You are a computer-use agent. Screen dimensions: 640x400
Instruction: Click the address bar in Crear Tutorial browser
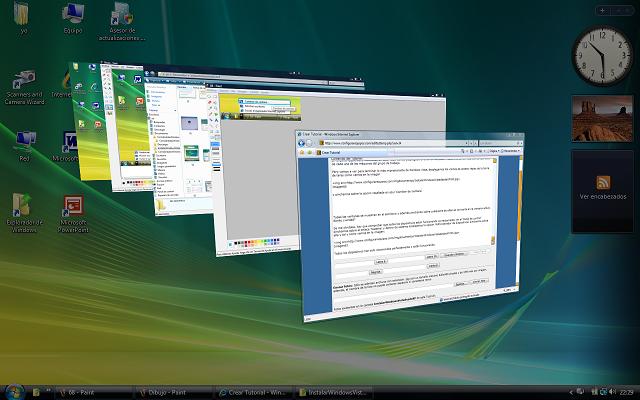(394, 143)
